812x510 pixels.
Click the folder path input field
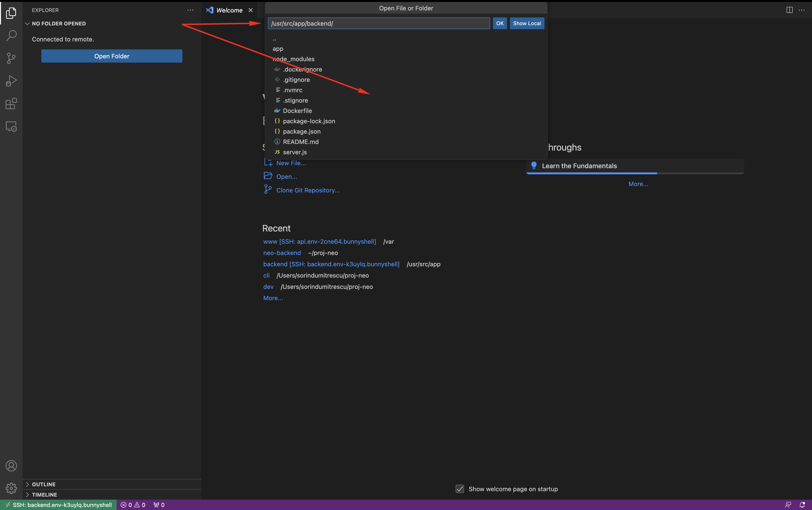378,23
